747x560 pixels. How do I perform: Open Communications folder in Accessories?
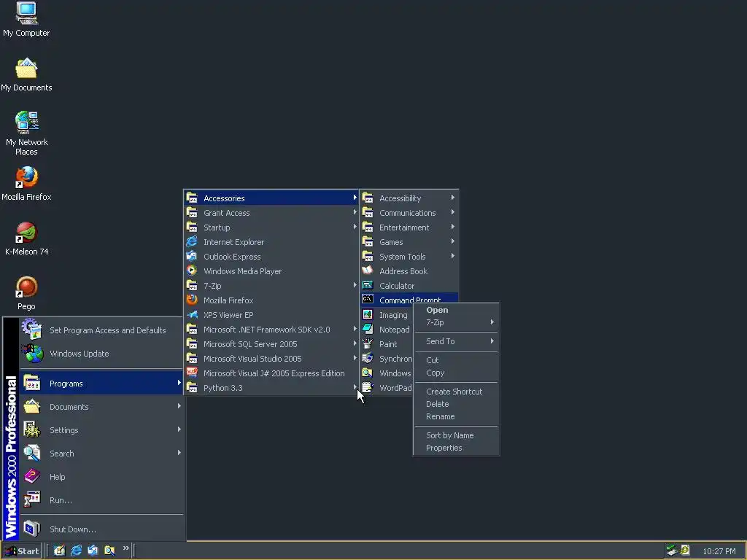(409, 213)
